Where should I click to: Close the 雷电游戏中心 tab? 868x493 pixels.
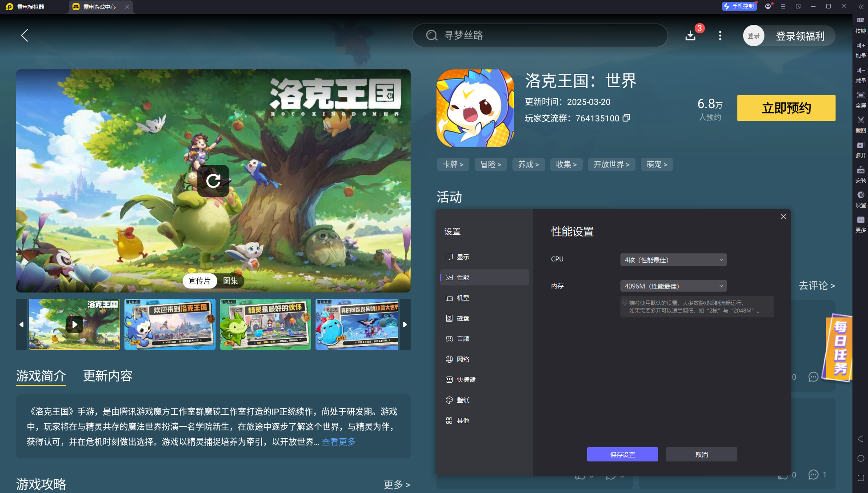127,7
